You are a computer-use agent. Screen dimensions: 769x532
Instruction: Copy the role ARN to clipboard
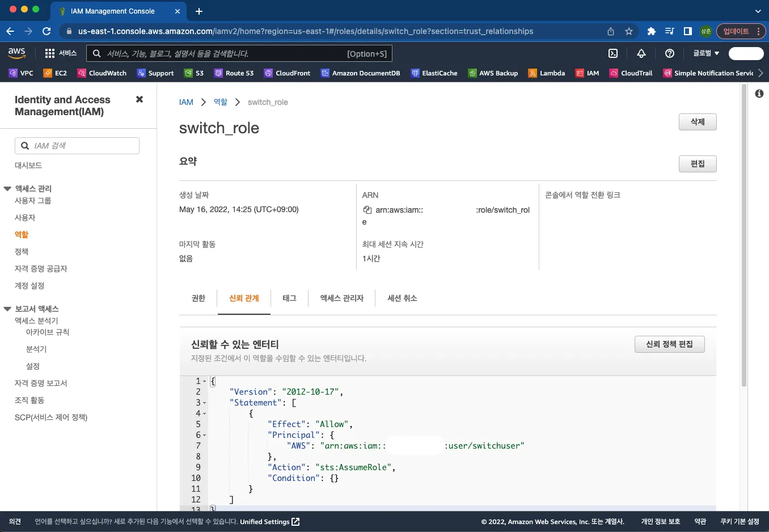[x=367, y=210]
